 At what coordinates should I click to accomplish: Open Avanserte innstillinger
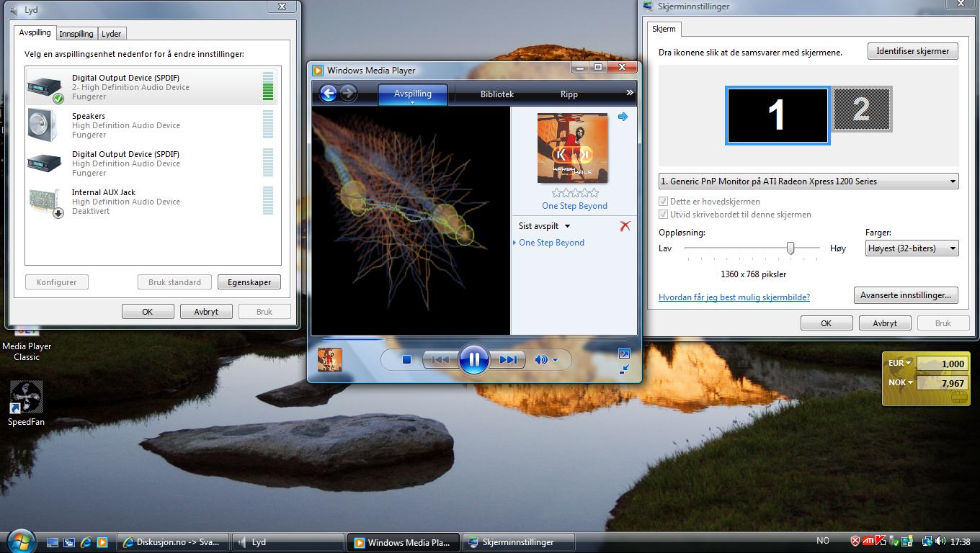(x=906, y=295)
